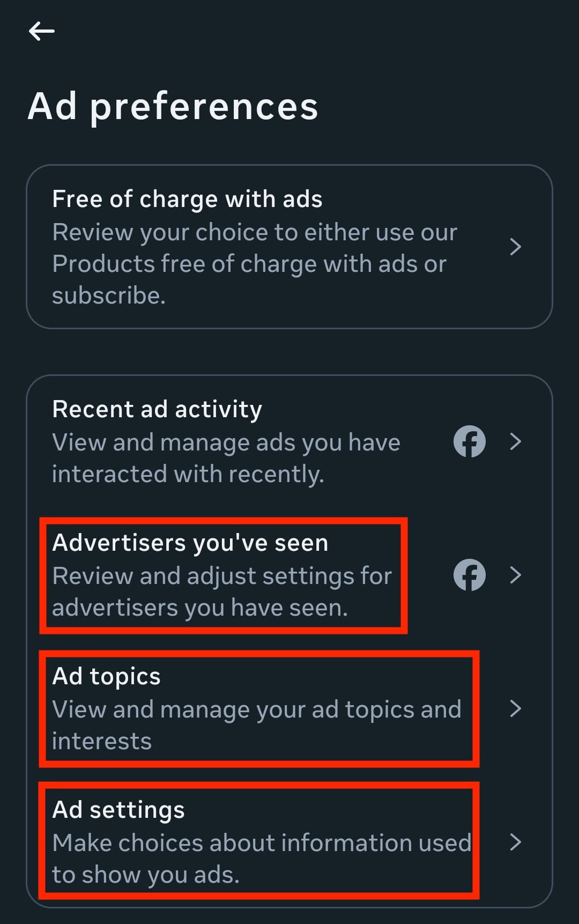The width and height of the screenshot is (579, 924).
Task: Click the chevron beside Ad topics
Action: [x=516, y=708]
